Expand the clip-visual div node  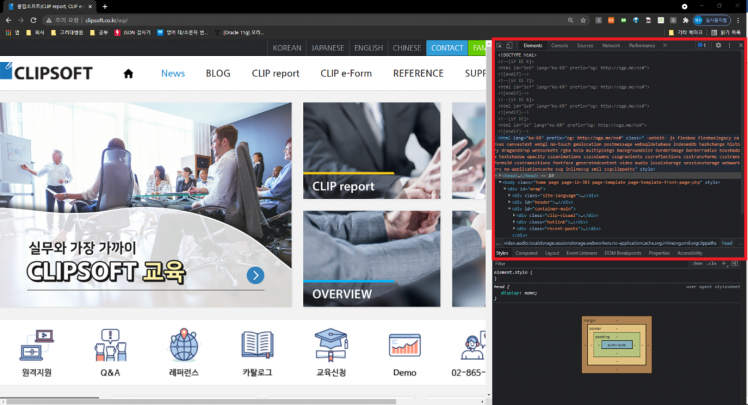pos(514,216)
